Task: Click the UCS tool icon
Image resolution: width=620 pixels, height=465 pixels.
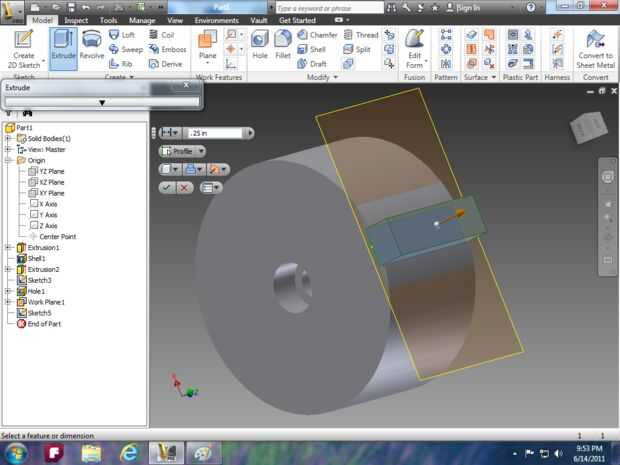Action: (x=231, y=64)
